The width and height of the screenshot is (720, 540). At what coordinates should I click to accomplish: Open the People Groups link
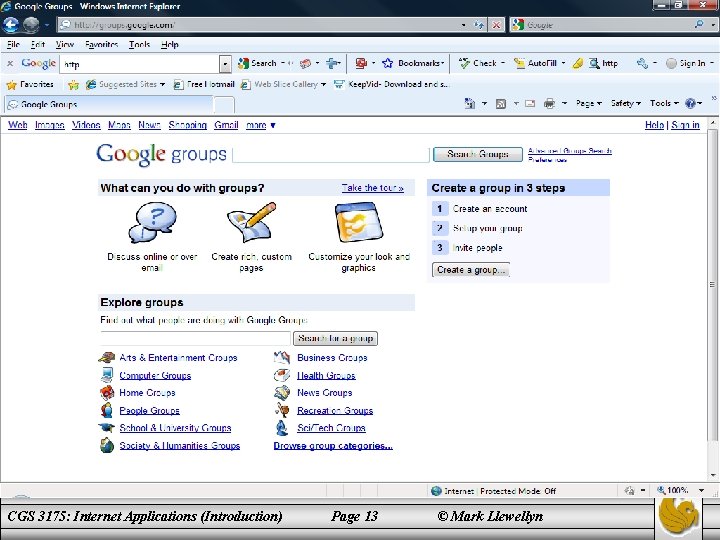[149, 411]
